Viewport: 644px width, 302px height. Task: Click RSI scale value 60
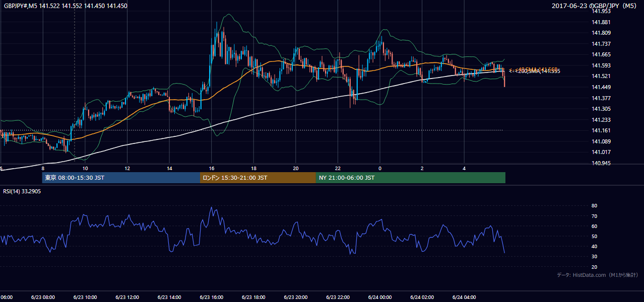click(x=594, y=226)
